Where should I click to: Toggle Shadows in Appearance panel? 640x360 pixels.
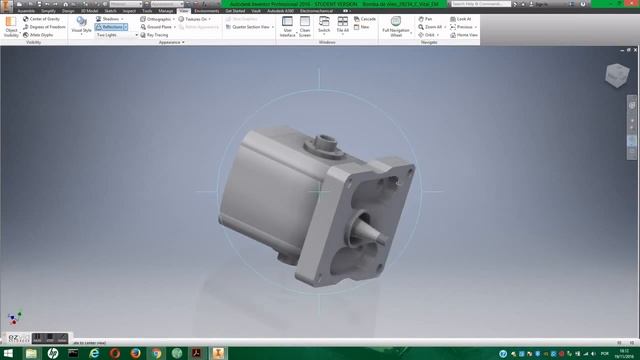107,19
